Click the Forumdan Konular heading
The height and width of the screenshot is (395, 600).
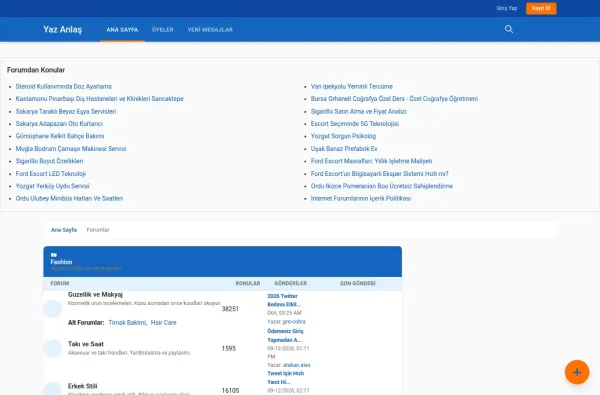pos(36,70)
